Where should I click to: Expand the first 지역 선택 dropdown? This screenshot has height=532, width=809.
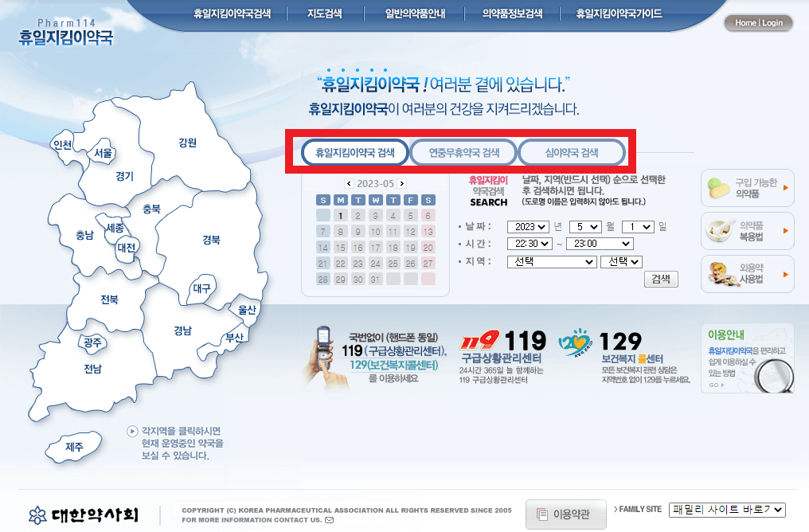pyautogui.click(x=551, y=262)
